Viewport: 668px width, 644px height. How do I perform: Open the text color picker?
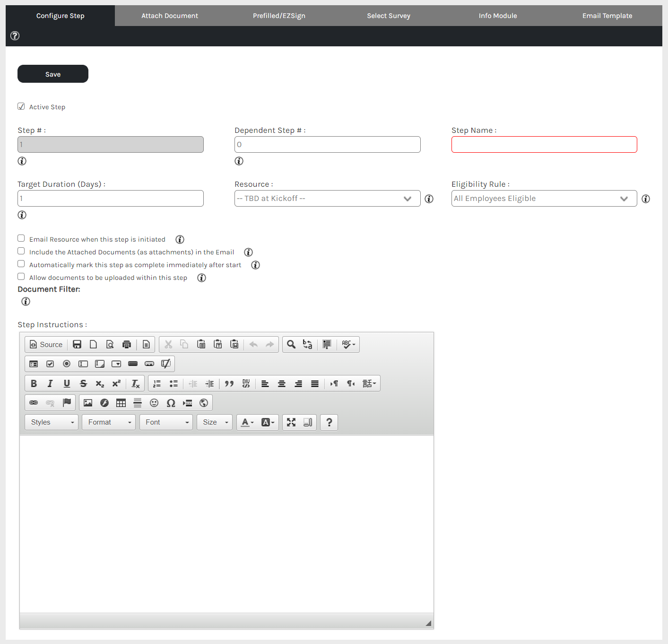247,422
